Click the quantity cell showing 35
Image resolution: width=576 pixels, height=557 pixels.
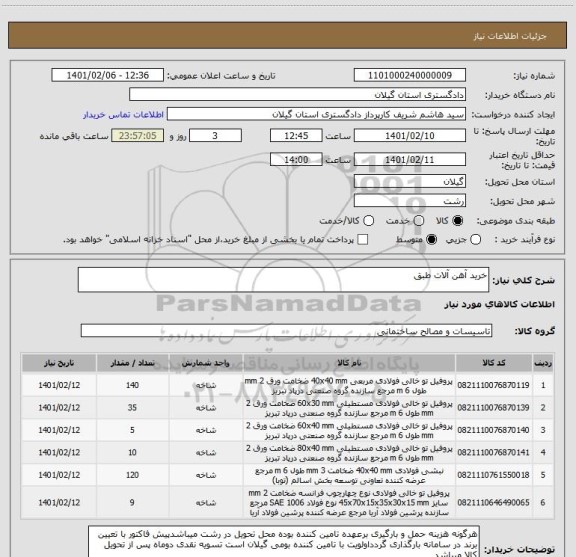pos(132,408)
